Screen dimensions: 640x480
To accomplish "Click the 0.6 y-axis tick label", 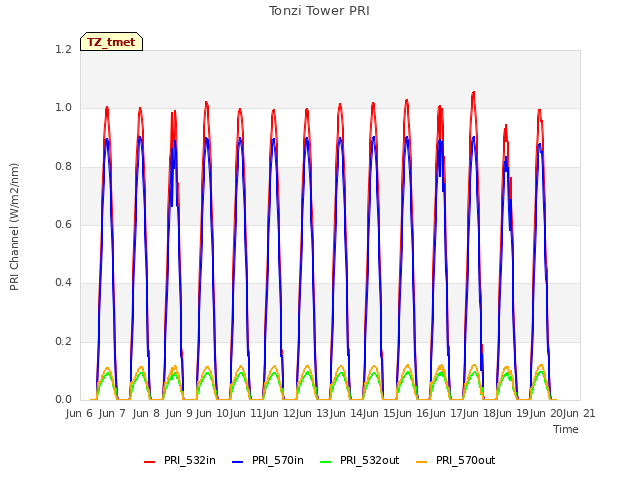I will [63, 224].
